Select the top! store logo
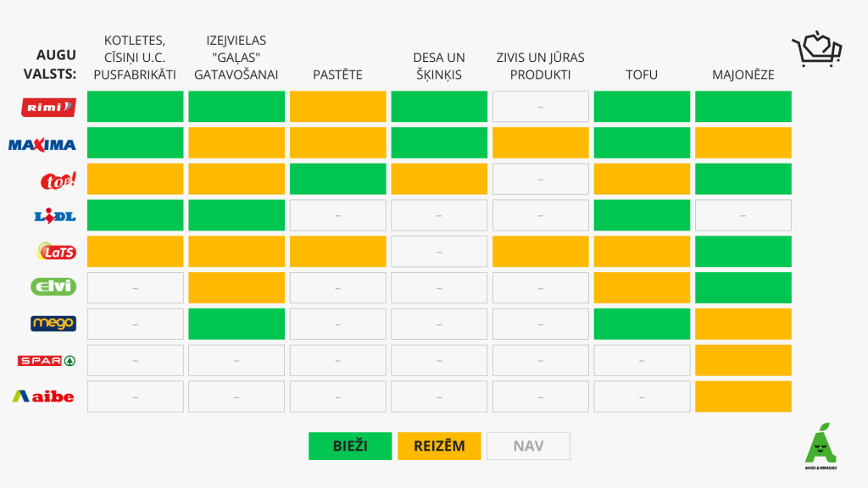 [59, 180]
